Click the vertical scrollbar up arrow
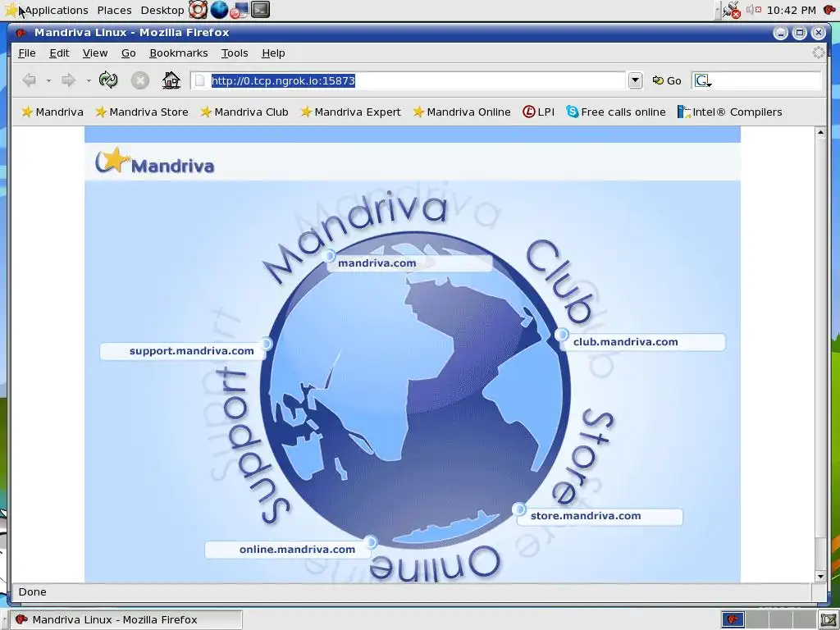This screenshot has width=840, height=630. [x=820, y=132]
